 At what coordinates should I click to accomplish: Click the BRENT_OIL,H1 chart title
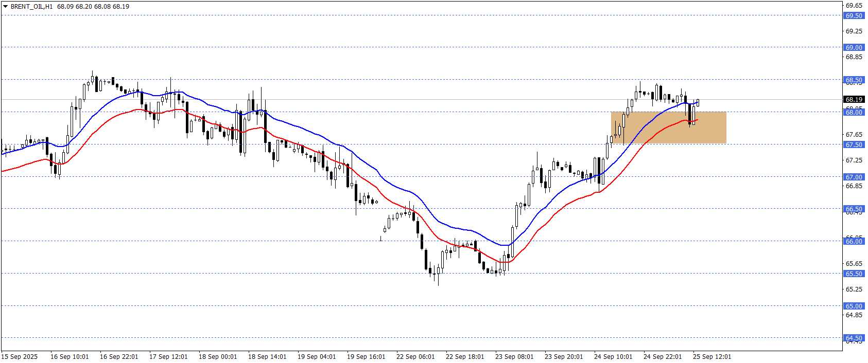pyautogui.click(x=31, y=7)
